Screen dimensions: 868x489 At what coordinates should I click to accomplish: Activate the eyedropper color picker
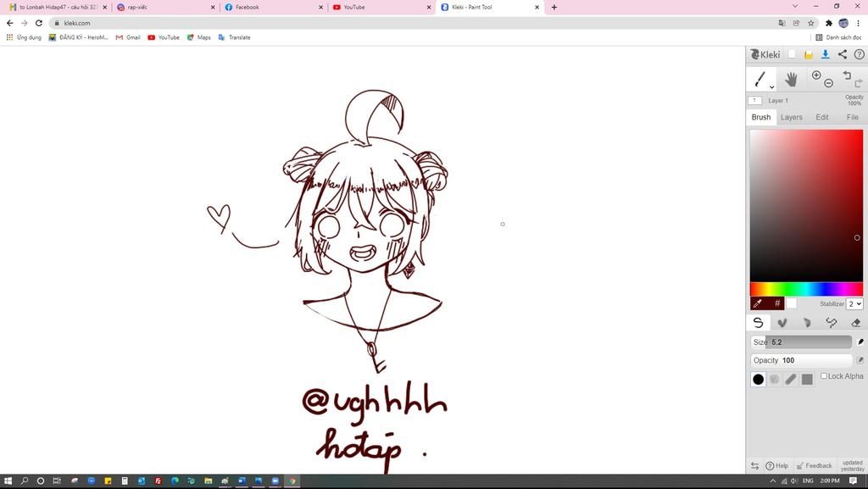[x=758, y=303]
